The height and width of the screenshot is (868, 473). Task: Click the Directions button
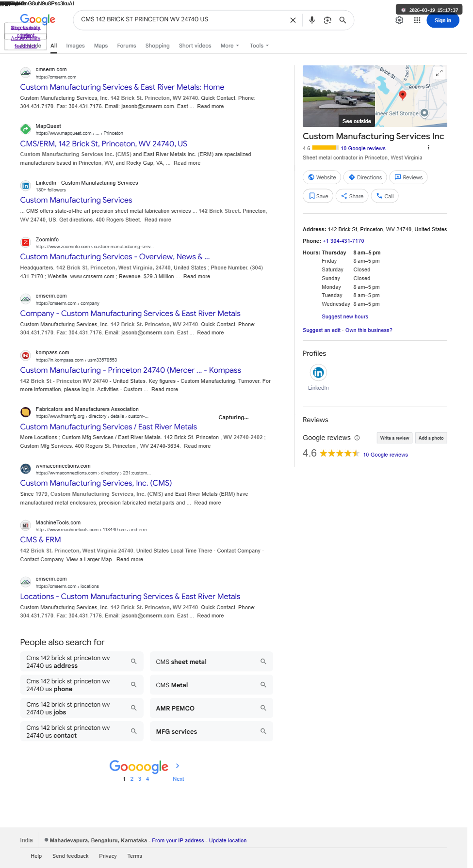coord(365,177)
